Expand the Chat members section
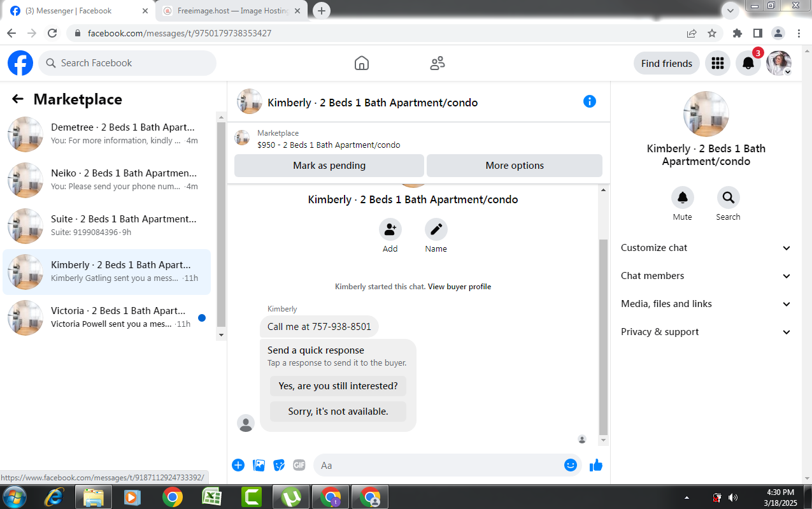Screen dimensions: 812x509 tap(706, 276)
